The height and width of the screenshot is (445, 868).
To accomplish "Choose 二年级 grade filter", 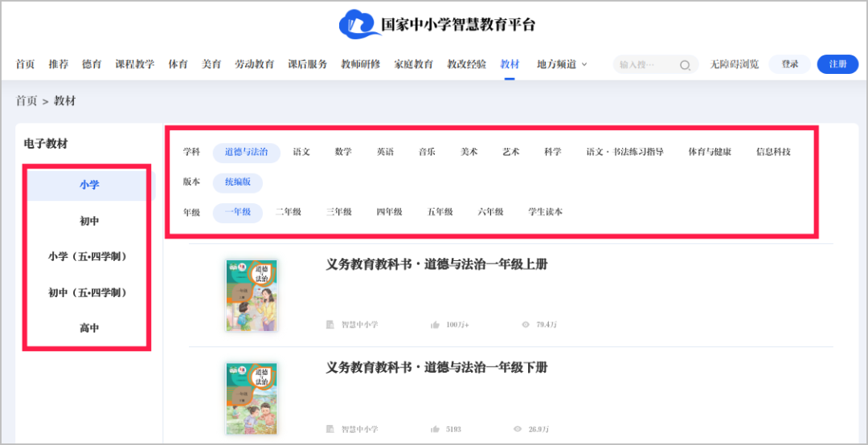I will (288, 212).
